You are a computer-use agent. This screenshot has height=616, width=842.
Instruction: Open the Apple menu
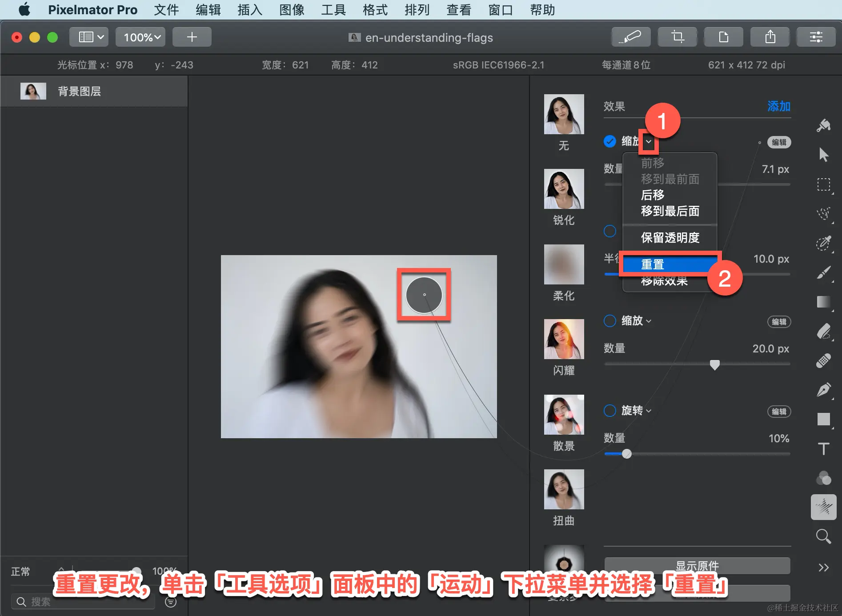24,9
